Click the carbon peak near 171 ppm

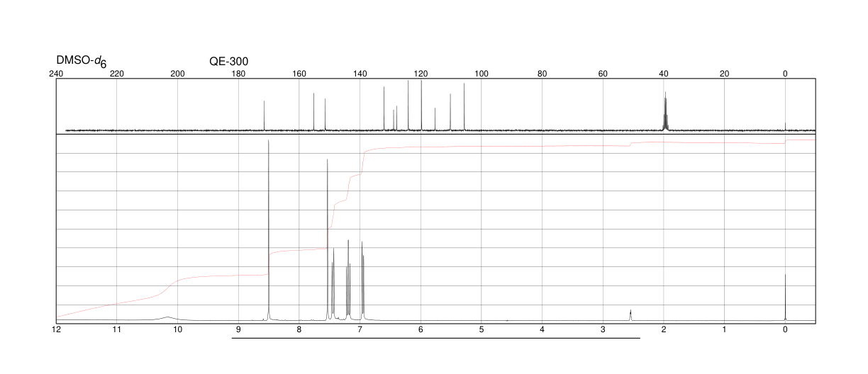[264, 115]
